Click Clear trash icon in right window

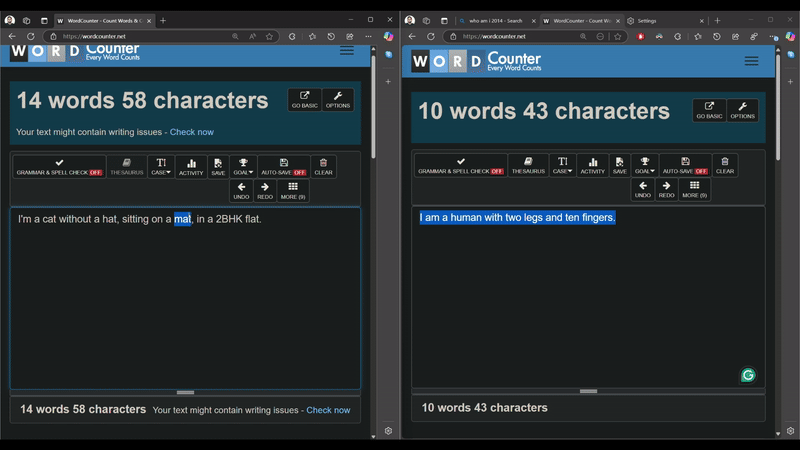pos(725,165)
